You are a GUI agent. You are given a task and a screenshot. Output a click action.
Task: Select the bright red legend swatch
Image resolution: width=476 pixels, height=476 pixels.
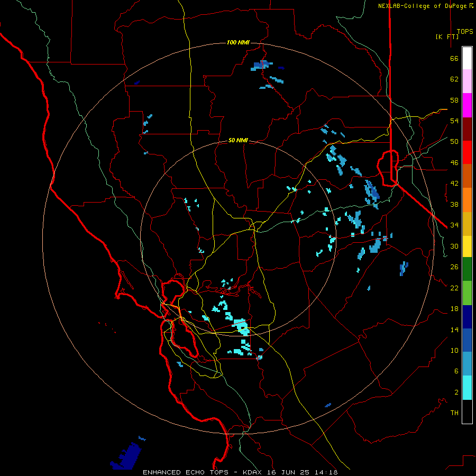coord(467,152)
